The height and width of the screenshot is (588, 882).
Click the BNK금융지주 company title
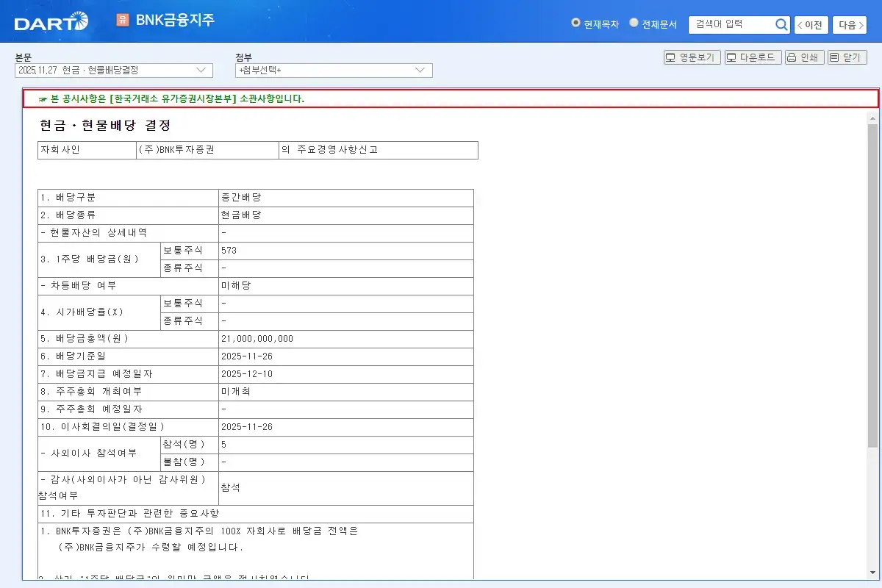pos(175,20)
